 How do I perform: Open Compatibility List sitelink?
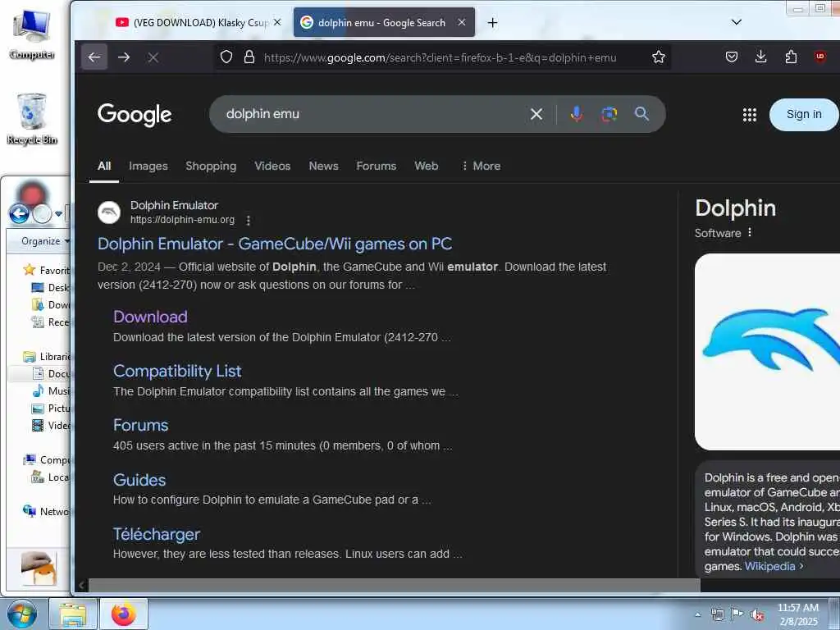pyautogui.click(x=177, y=371)
